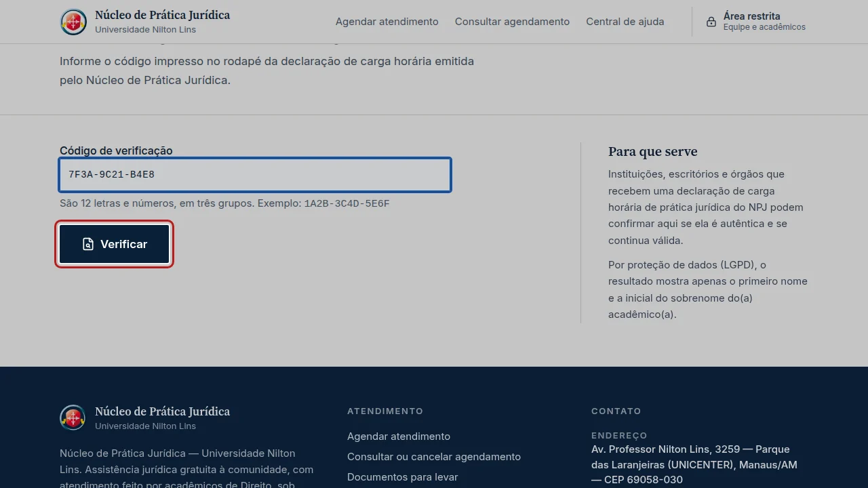Open the Área restrita section
This screenshot has height=488, width=868.
(756, 22)
